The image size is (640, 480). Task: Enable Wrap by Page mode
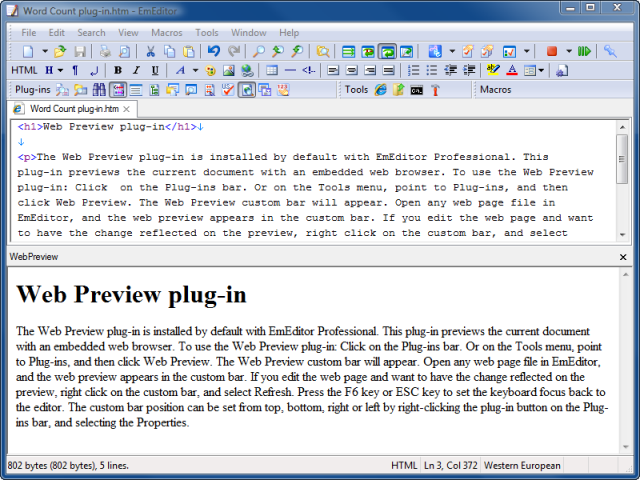[x=406, y=51]
